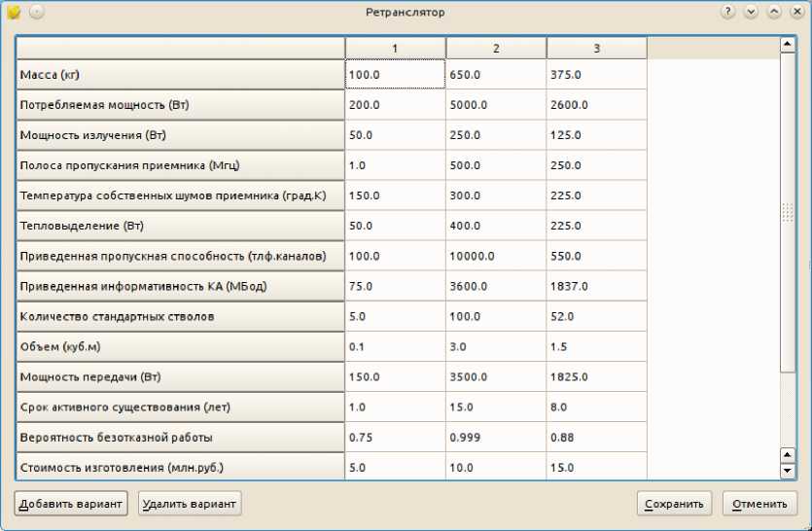
Task: Minimize the Ретранслятор window
Action: (x=751, y=13)
